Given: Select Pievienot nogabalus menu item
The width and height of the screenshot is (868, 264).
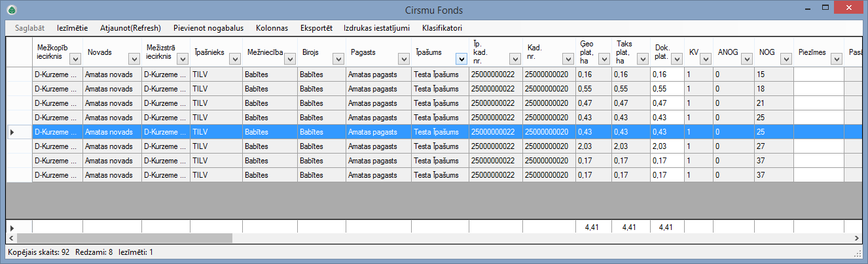Looking at the screenshot, I should (x=208, y=28).
